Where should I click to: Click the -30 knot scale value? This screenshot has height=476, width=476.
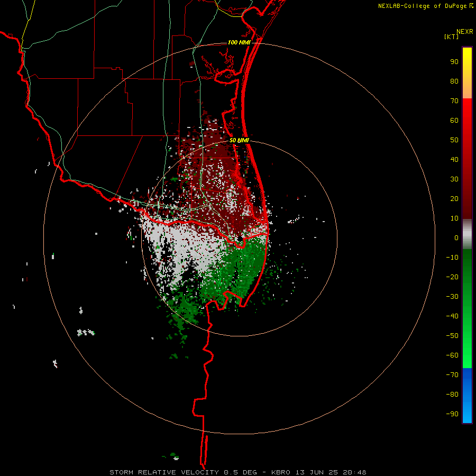tap(452, 297)
